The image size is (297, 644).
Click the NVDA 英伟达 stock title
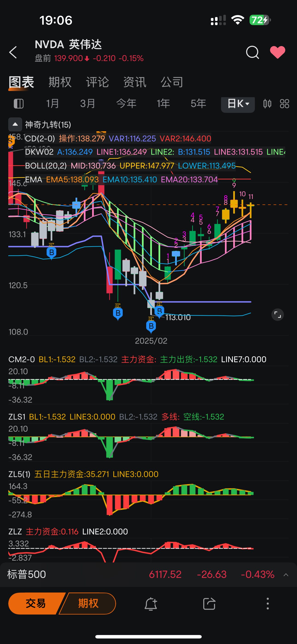(68, 44)
